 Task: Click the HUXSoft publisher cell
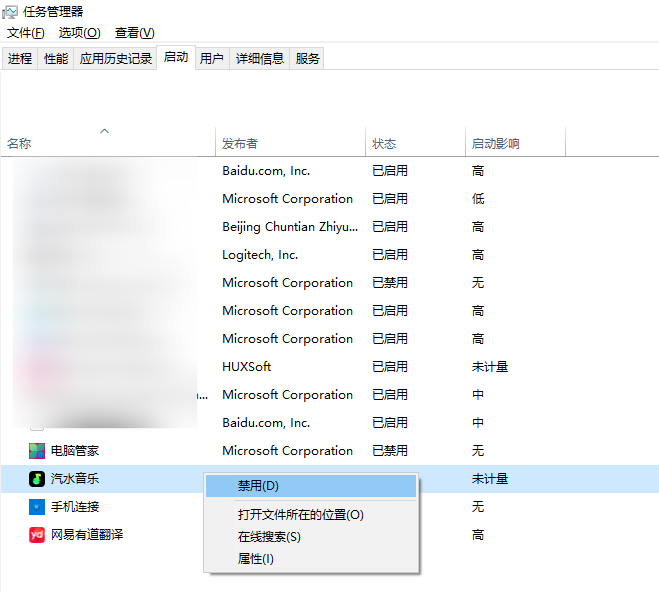pyautogui.click(x=247, y=367)
